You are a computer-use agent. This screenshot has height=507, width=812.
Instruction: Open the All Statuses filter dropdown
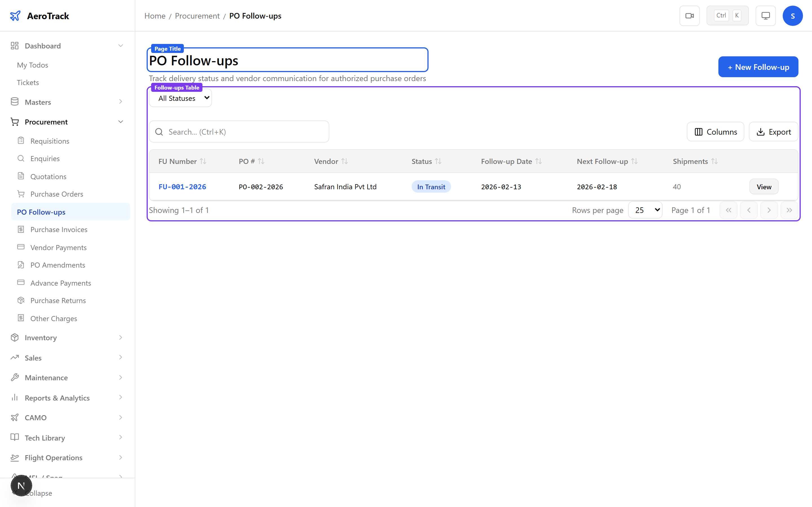click(x=180, y=98)
